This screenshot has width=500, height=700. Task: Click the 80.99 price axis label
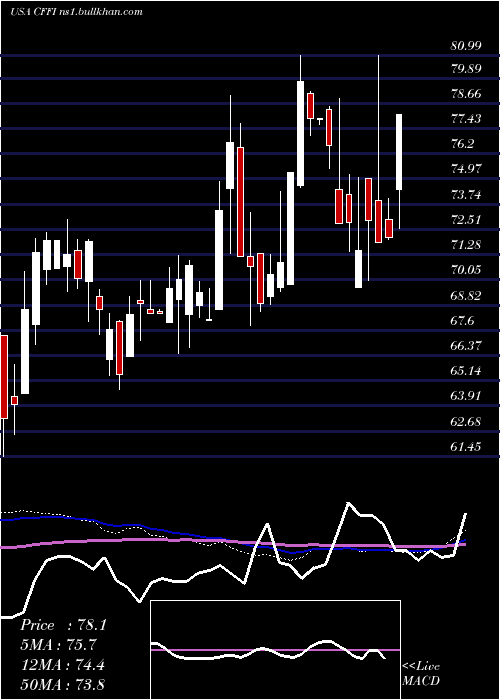coord(466,45)
